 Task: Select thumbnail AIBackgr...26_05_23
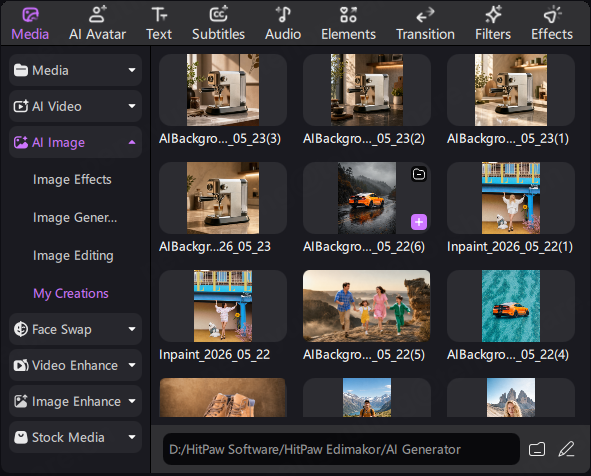pyautogui.click(x=223, y=198)
